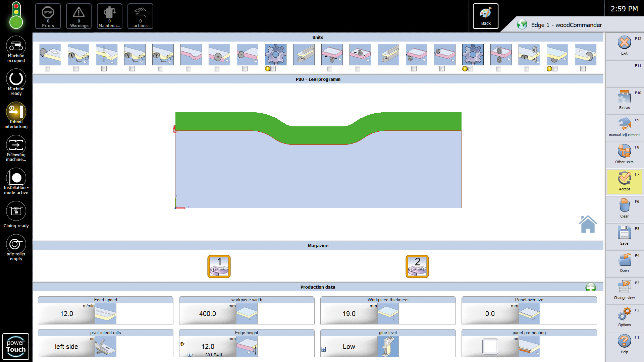Select magazine roll 1
Viewport: 644px width, 362px height.
click(x=219, y=266)
